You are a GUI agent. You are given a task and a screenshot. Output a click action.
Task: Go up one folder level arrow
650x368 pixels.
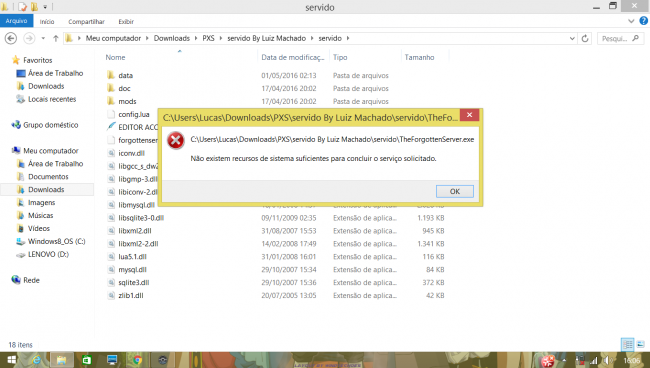[56, 38]
